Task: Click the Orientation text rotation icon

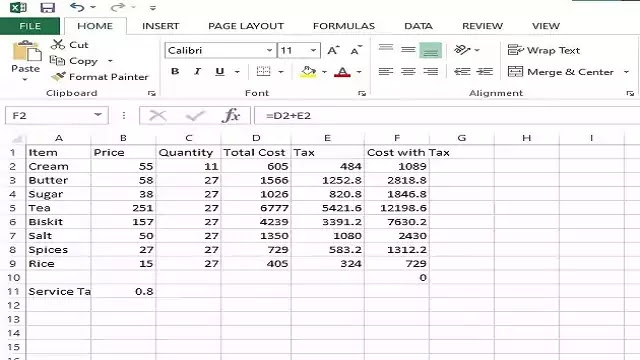Action: coord(462,50)
